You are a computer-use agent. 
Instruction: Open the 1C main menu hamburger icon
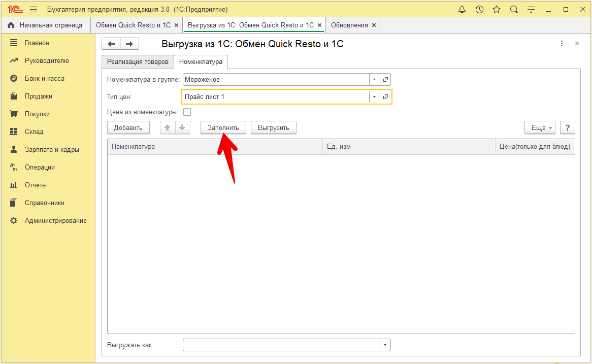33,10
